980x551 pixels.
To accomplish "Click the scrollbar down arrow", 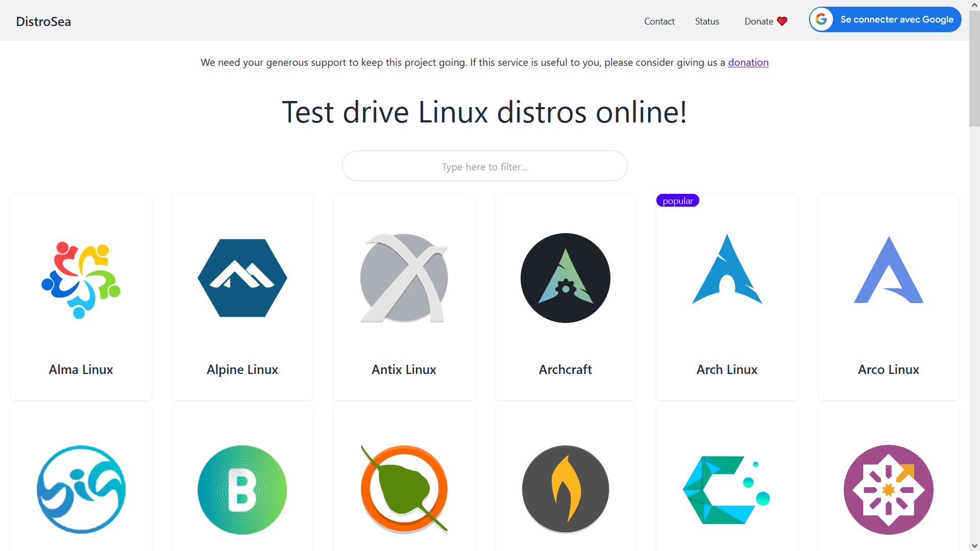I will [x=974, y=546].
